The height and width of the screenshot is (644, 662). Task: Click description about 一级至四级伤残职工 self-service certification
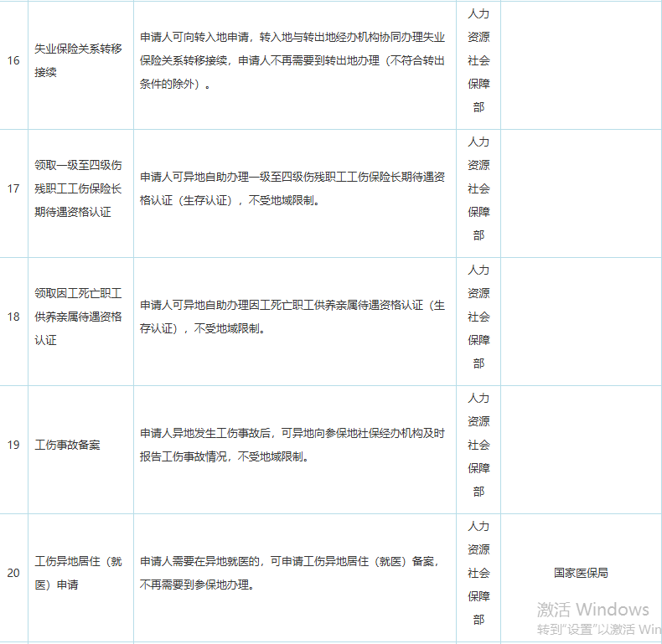292,188
